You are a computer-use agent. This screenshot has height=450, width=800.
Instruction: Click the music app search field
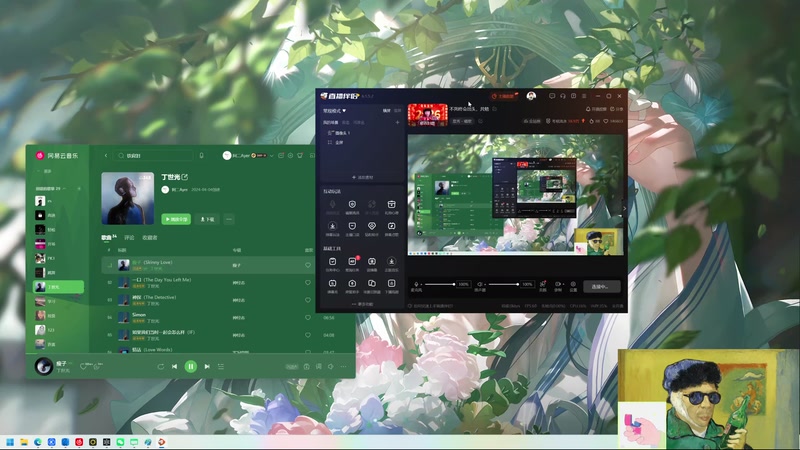click(x=154, y=156)
